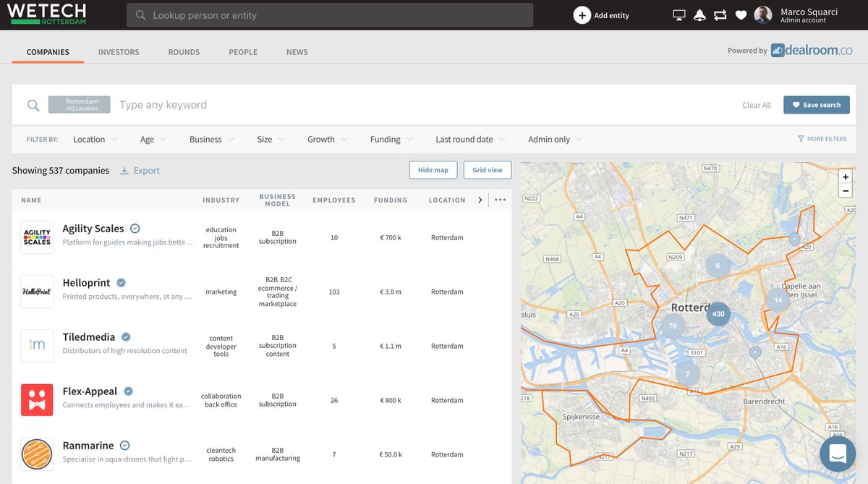Click the Helloprint logo
Viewport: 868px width, 484px height.
tap(37, 292)
